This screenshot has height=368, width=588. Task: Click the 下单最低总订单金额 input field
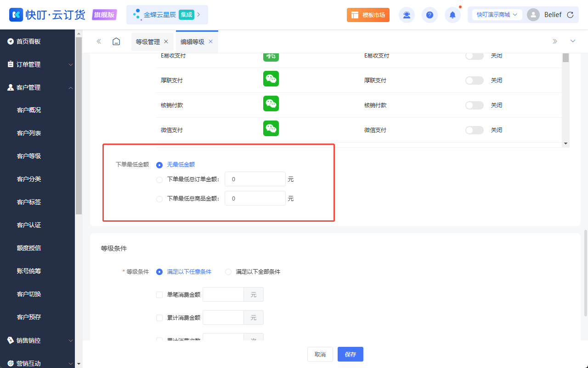pos(255,179)
